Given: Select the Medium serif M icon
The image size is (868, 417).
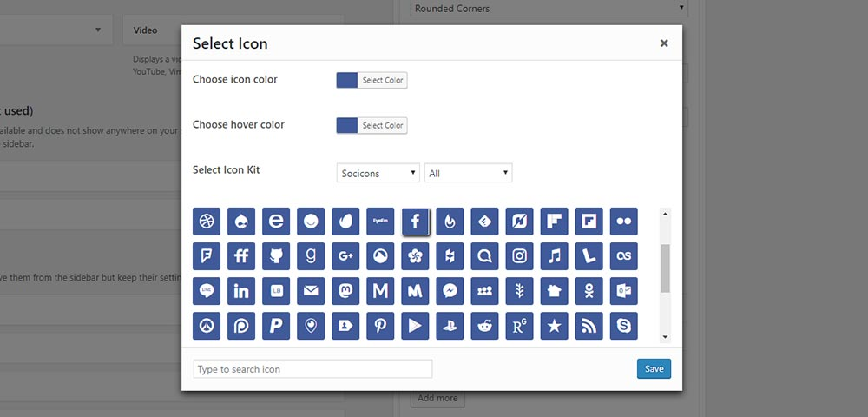Looking at the screenshot, I should click(x=380, y=291).
